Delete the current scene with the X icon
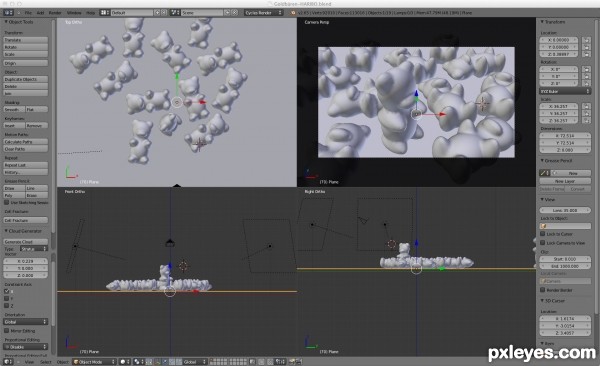This screenshot has width=600, height=366. (235, 13)
